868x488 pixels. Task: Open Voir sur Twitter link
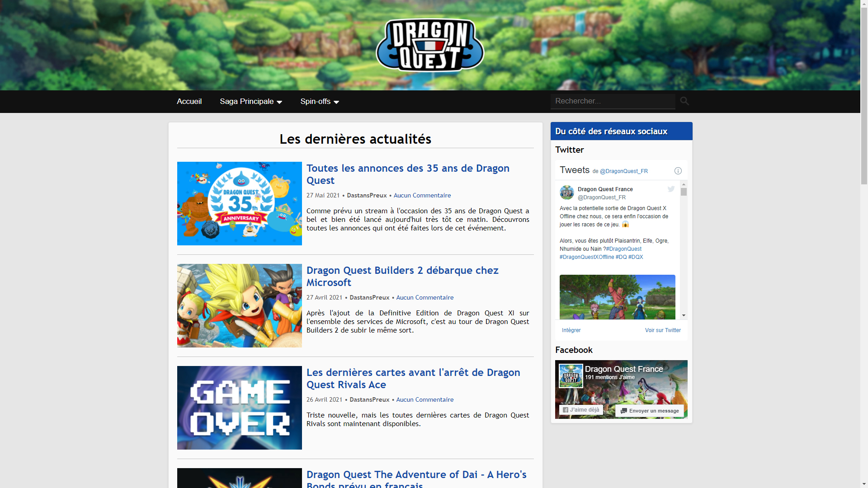click(662, 330)
